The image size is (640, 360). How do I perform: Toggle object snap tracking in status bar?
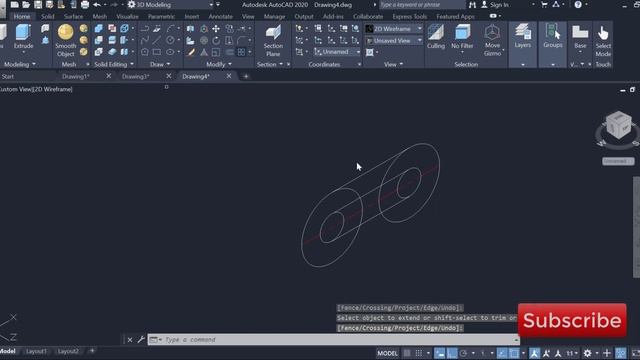coord(502,353)
